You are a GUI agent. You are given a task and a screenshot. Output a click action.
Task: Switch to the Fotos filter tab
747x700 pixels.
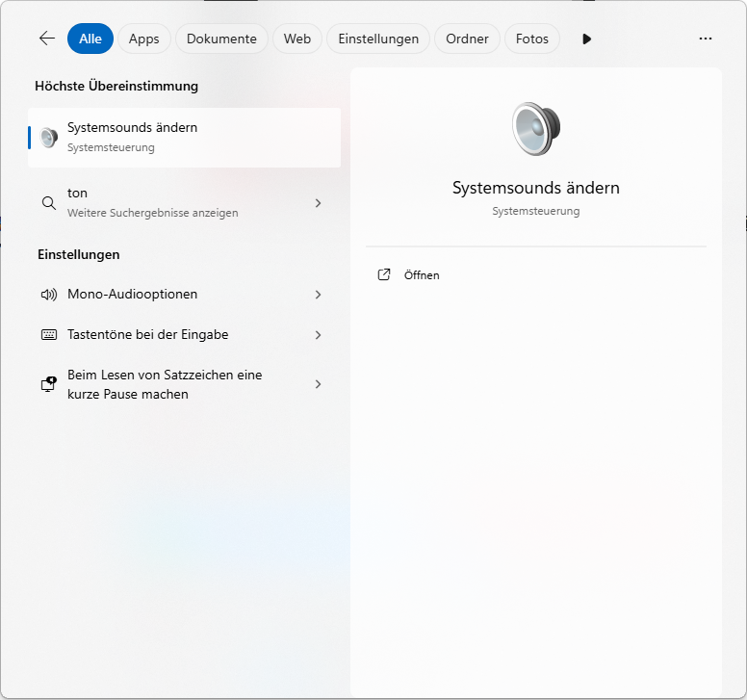pos(531,39)
